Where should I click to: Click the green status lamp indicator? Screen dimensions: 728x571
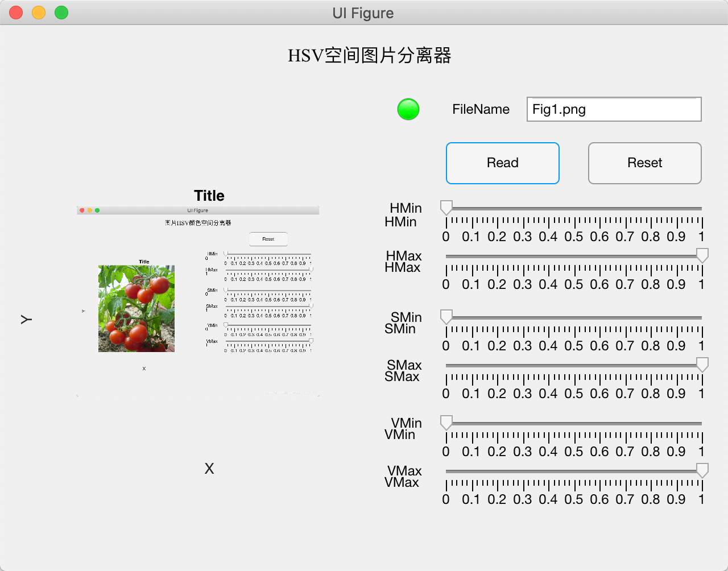pyautogui.click(x=408, y=109)
